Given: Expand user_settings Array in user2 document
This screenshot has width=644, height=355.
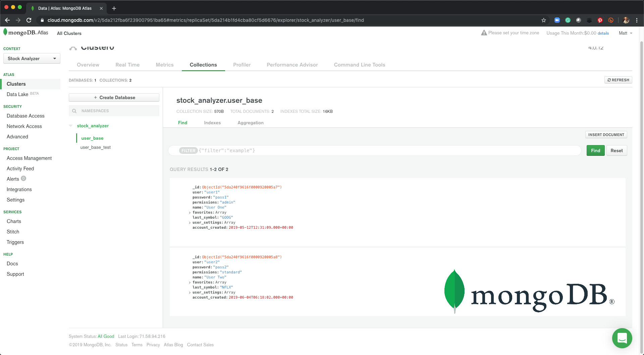Looking at the screenshot, I should (190, 293).
